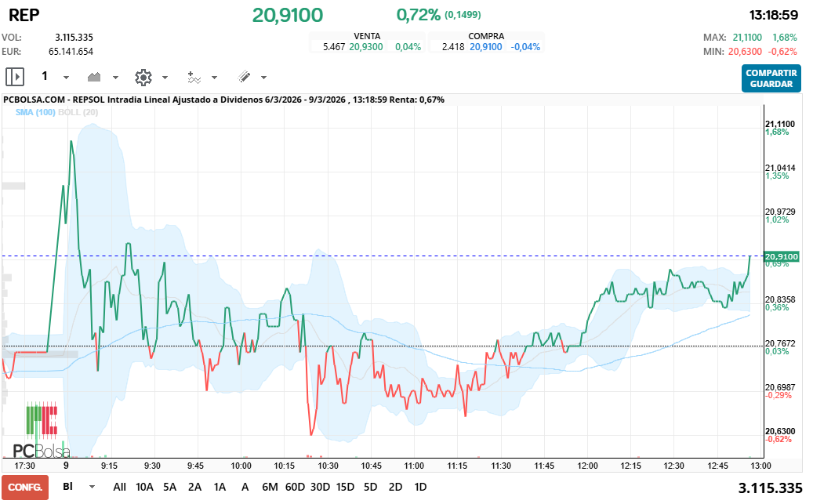Open the chart type selector (mountain icon)
The image size is (813, 504).
94,77
